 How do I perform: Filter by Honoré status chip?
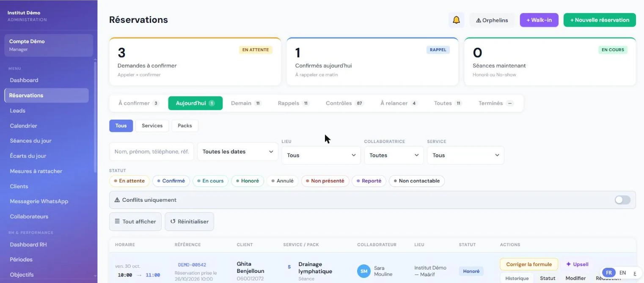pos(248,181)
